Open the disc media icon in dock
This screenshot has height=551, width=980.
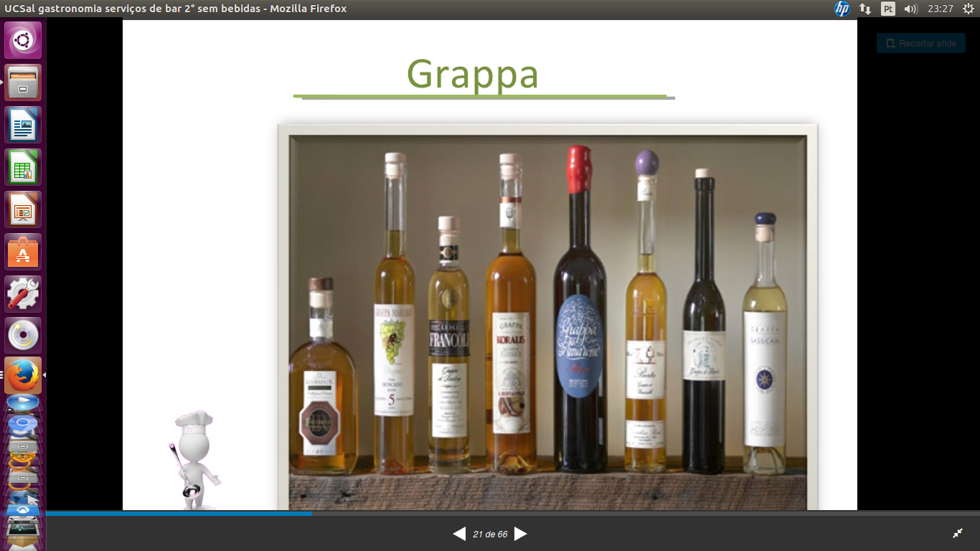point(23,335)
